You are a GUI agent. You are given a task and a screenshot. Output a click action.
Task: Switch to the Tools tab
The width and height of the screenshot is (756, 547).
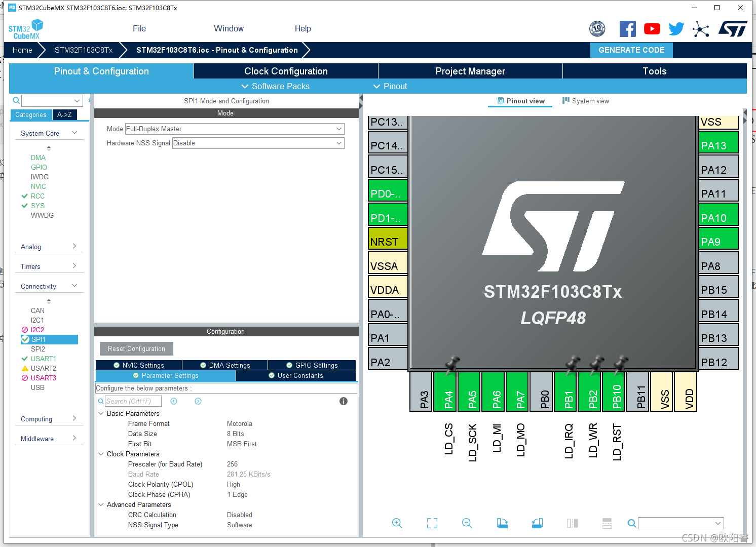pos(655,71)
